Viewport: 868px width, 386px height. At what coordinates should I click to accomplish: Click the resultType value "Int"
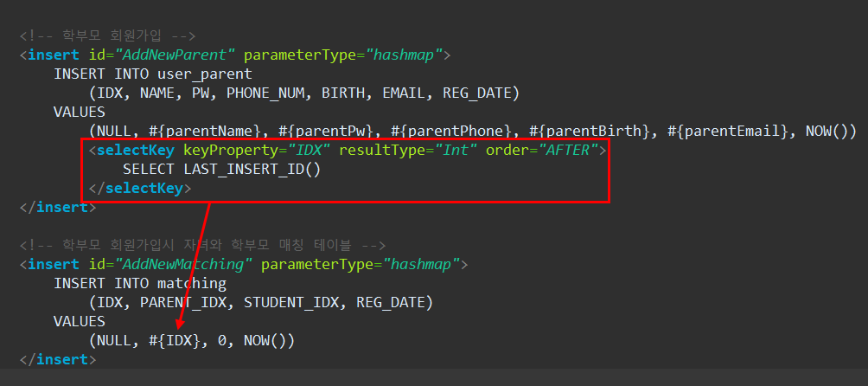(456, 151)
